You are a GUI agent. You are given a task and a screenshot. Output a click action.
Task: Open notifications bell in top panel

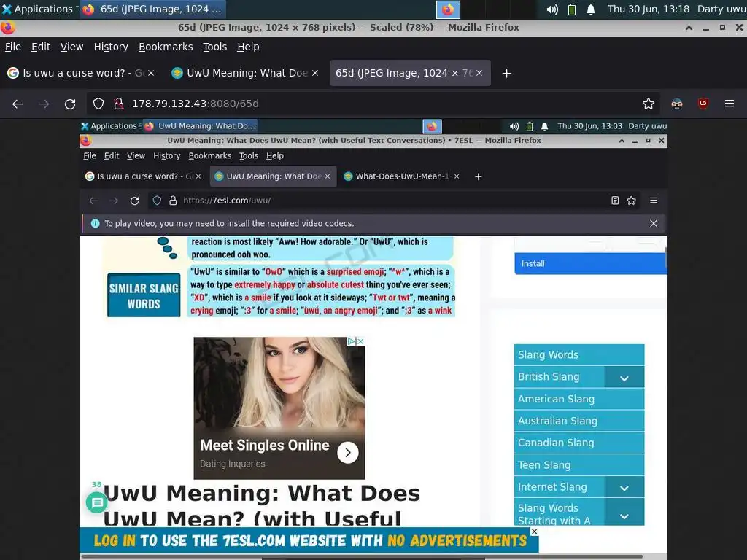[591, 9]
